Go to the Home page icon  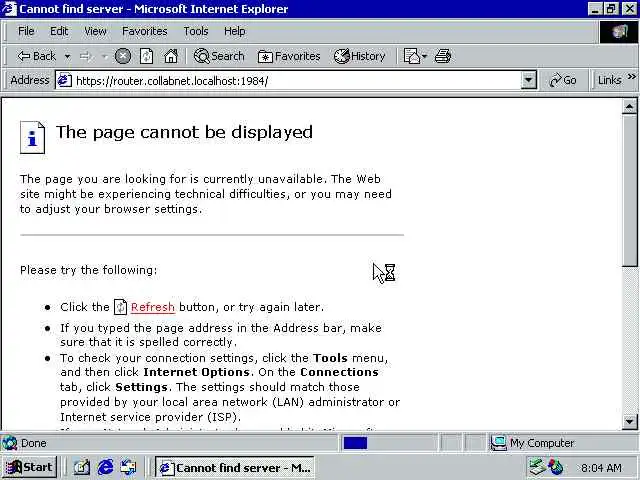[171, 56]
